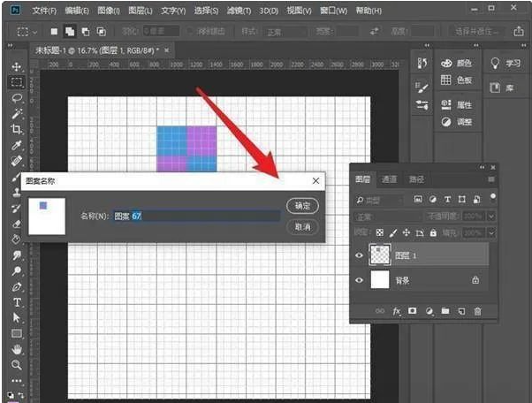Select the Hand tool

point(16,348)
